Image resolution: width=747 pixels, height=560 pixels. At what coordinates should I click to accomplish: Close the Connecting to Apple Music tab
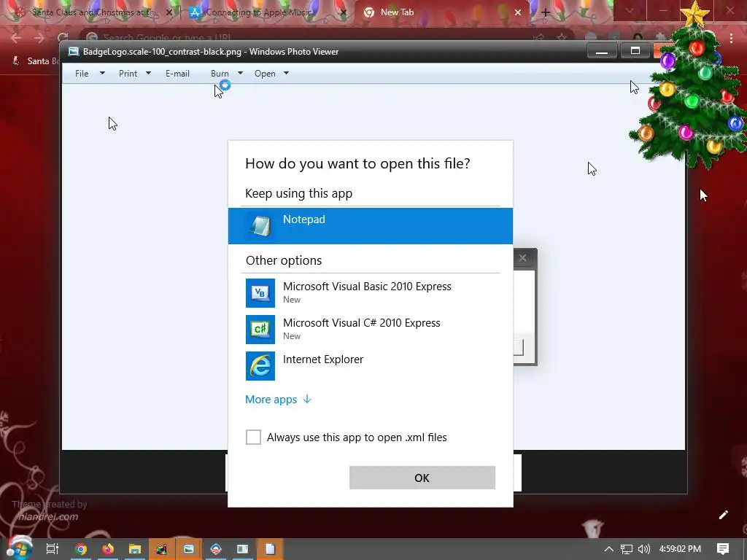(344, 12)
